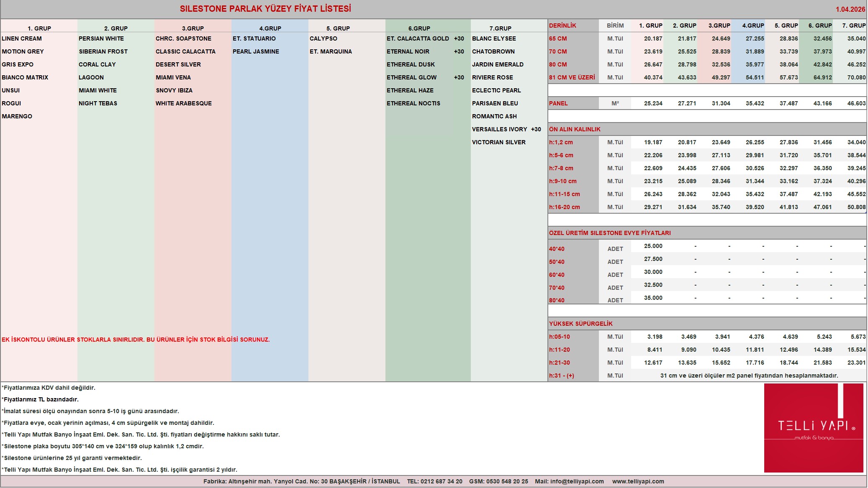
Task: Select panel price 46.603
Action: [x=857, y=103]
